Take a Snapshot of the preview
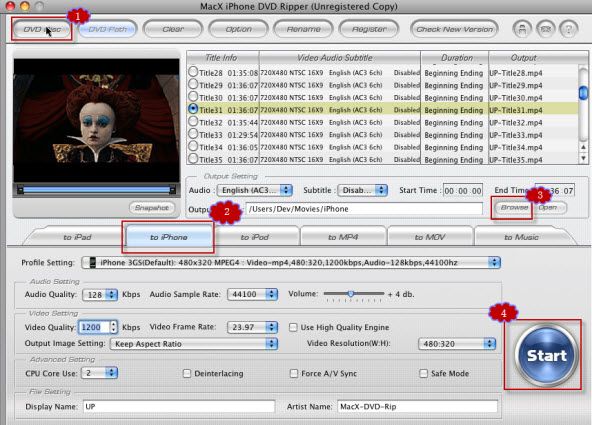Image resolution: width=592 pixels, height=425 pixels. (x=152, y=208)
